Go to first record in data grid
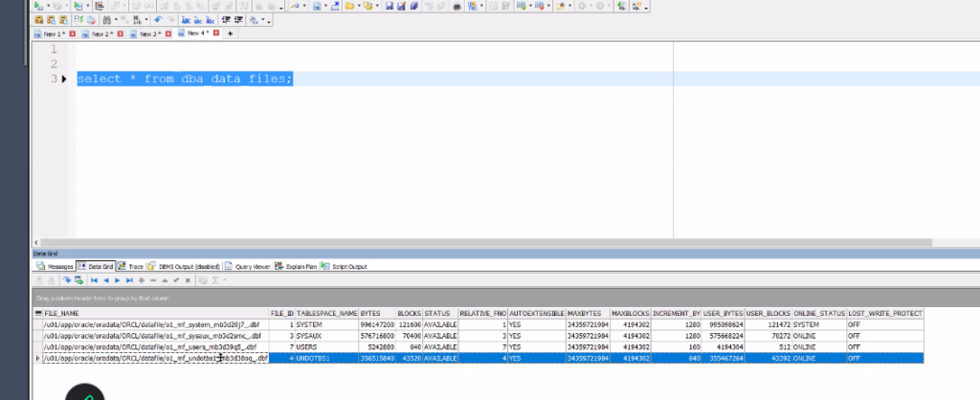 coord(94,280)
